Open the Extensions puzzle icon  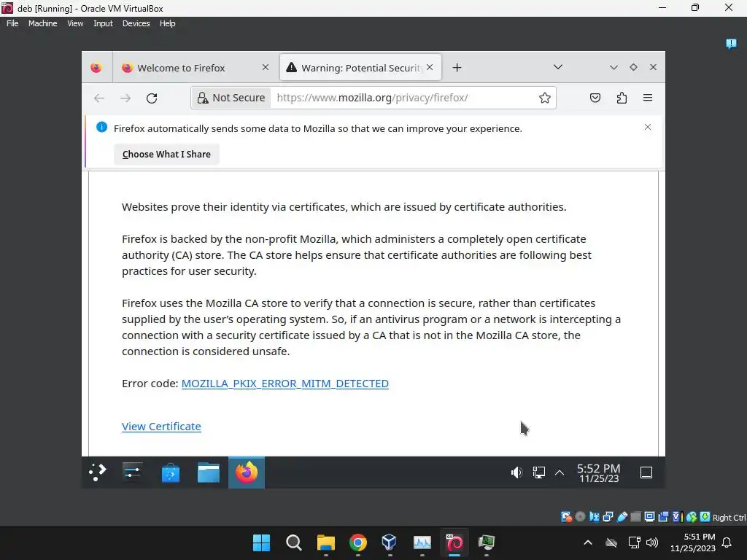(622, 98)
